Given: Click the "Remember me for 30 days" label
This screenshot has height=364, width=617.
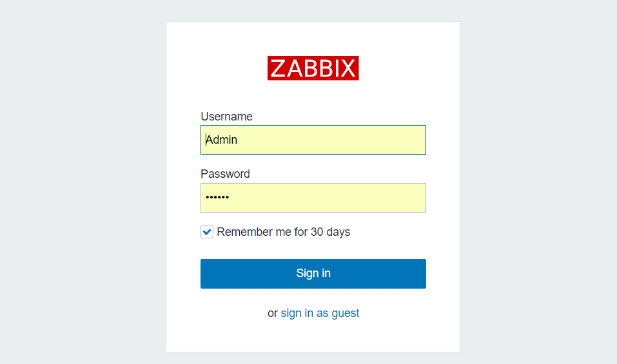Looking at the screenshot, I should coord(283,232).
